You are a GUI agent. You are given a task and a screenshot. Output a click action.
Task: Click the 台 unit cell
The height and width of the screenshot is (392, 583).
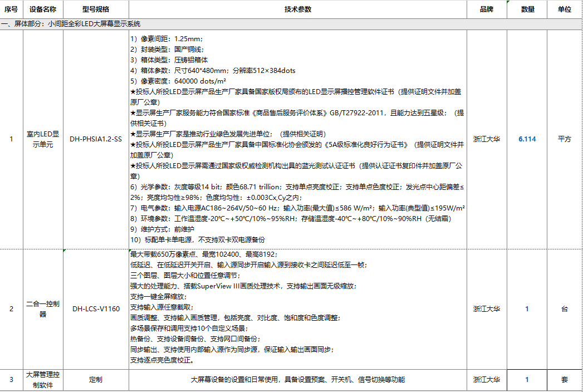coord(565,309)
